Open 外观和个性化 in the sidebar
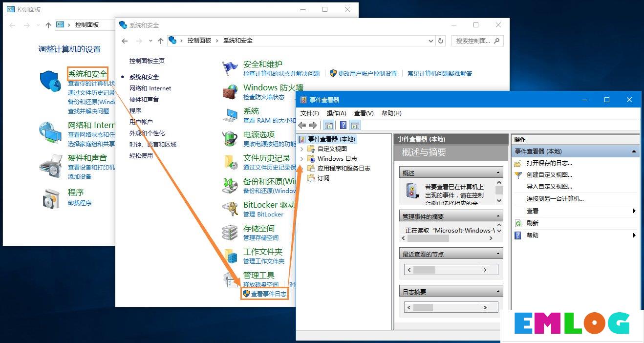This screenshot has width=644, height=343. (x=147, y=133)
